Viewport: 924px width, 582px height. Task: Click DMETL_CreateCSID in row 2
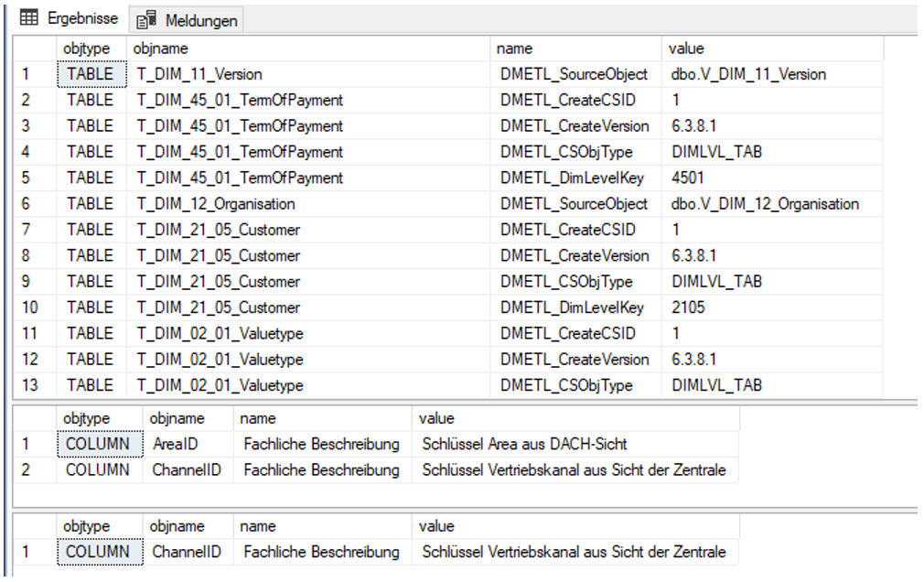click(575, 101)
